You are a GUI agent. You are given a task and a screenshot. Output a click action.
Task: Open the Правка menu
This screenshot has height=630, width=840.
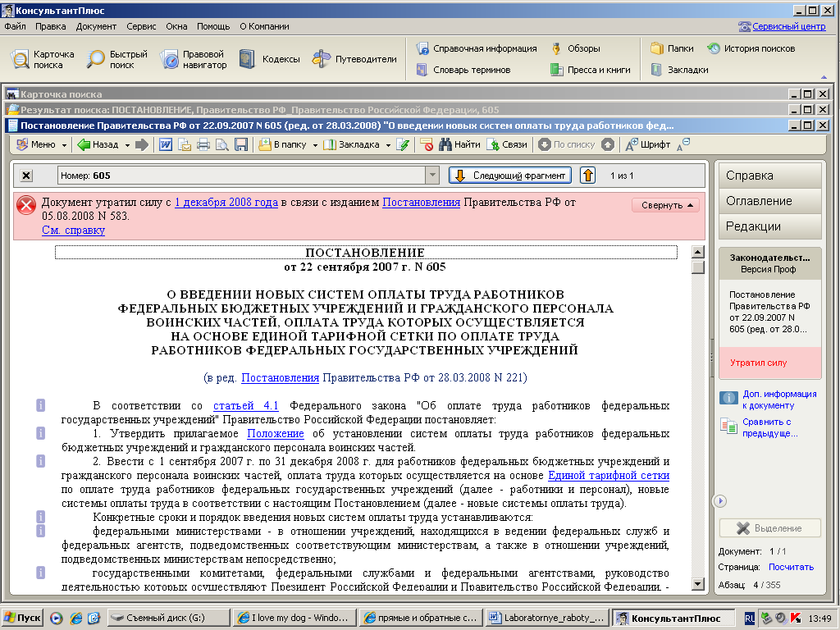coord(50,26)
